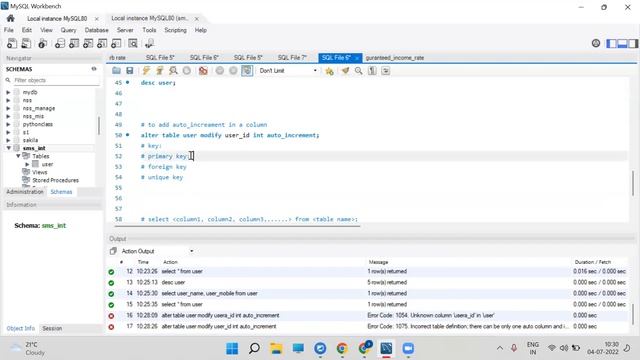Click the create new schema icon
Image resolution: width=640 pixels, height=360 pixels.
60,43
